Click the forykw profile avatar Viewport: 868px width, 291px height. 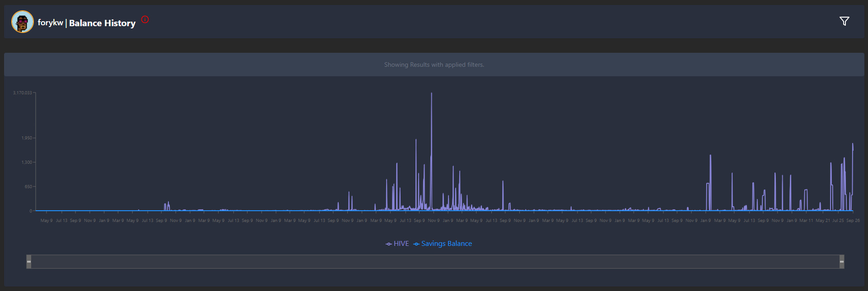click(22, 22)
